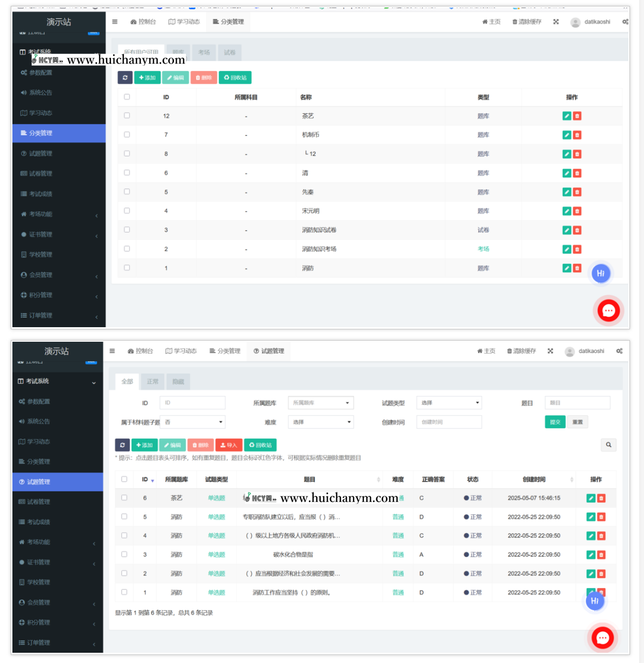Viewport: 644px width, 663px height.
Task: Click the trash icon for the 碳水化合物是指 question
Action: pyautogui.click(x=601, y=555)
